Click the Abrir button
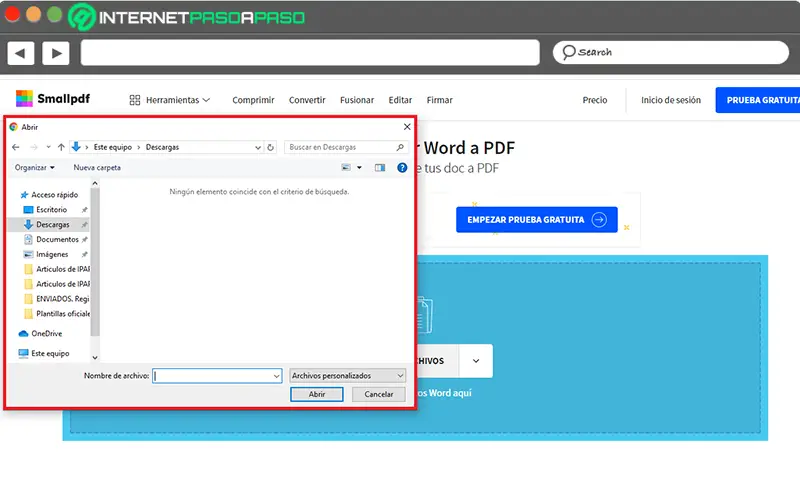Screen dimensions: 800x500 [316, 394]
